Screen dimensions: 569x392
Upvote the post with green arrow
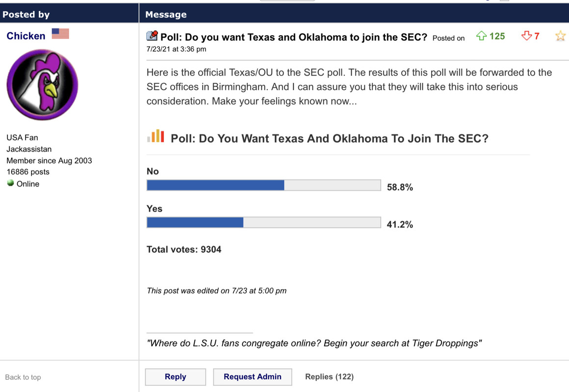pyautogui.click(x=481, y=36)
